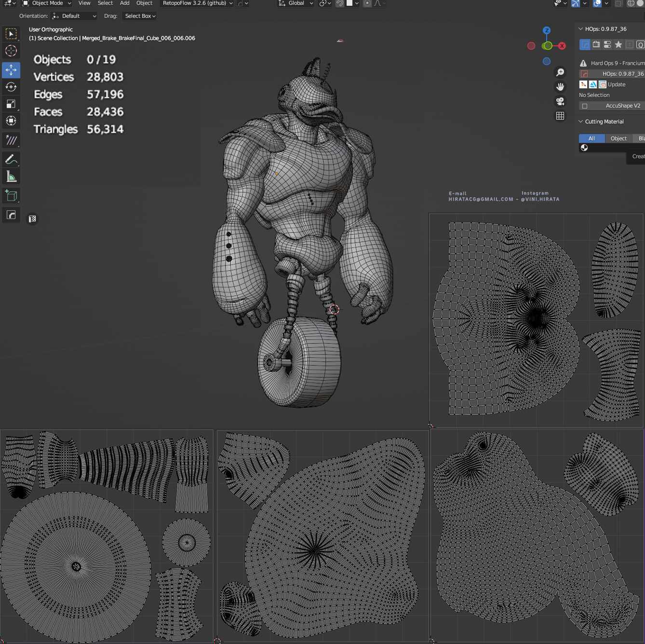
Task: Click the material selector field in Cutting Material
Action: tap(612, 148)
